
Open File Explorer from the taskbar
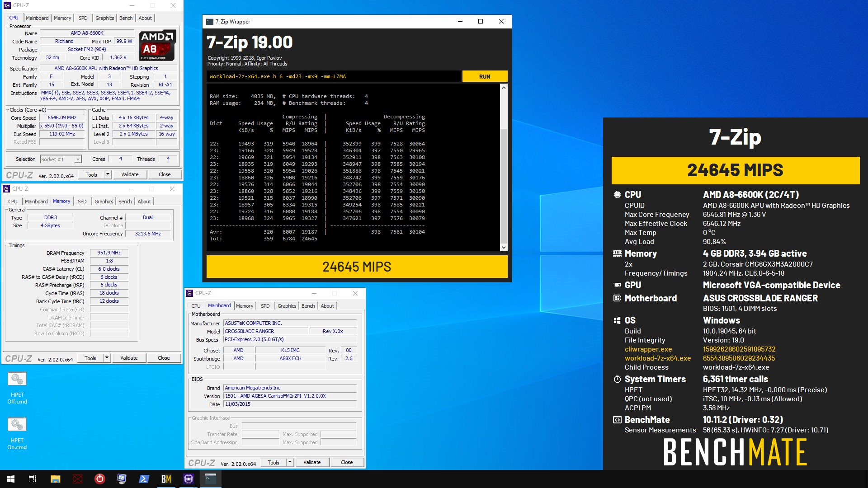tap(55, 479)
